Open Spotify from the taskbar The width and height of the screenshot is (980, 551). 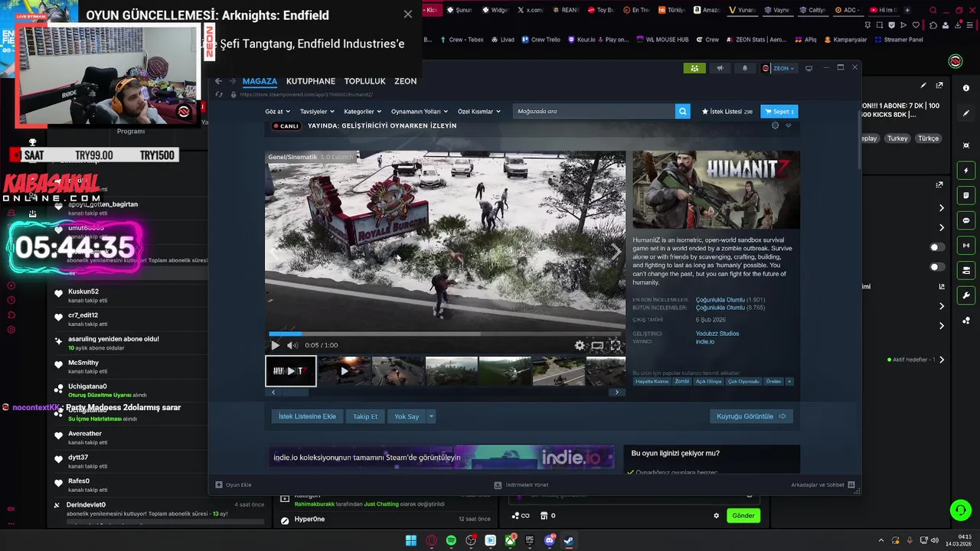[x=451, y=540]
